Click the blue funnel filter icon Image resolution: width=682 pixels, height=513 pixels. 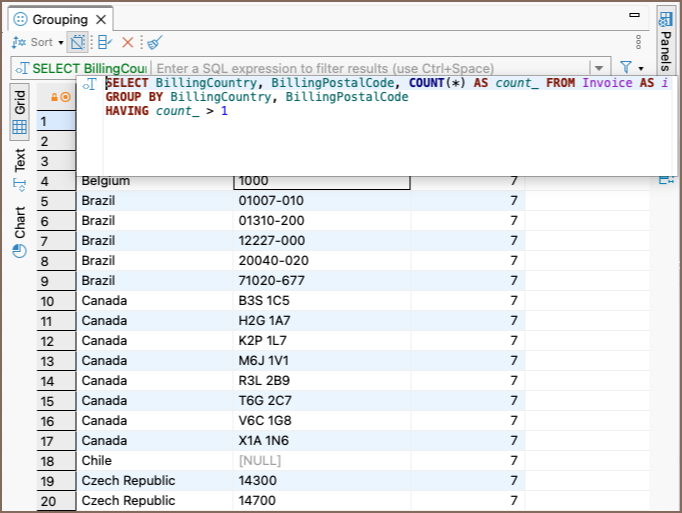click(625, 67)
